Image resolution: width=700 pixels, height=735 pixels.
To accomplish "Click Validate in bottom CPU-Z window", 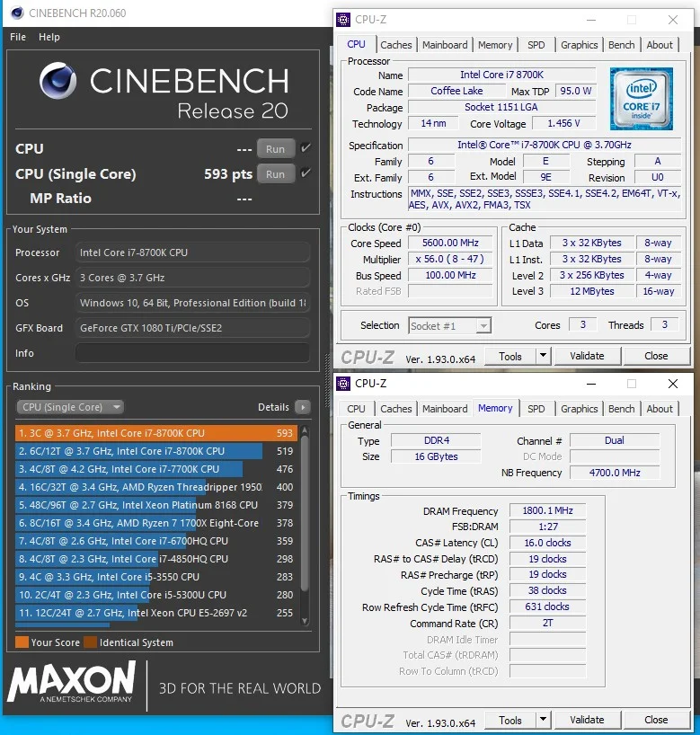I will (587, 720).
